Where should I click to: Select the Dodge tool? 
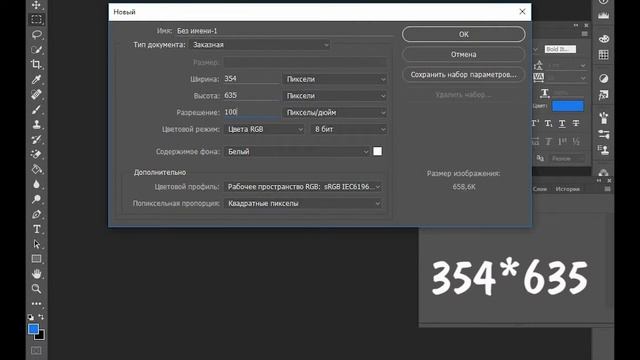tap(36, 199)
